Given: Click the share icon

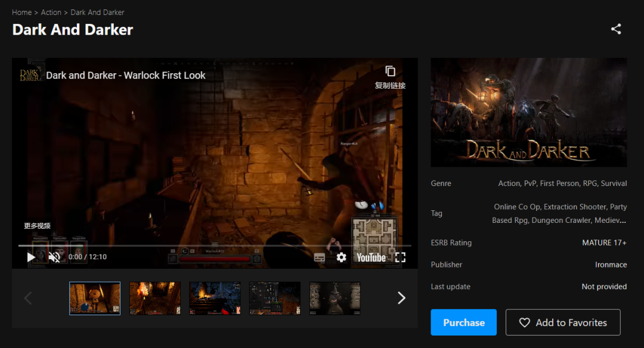Looking at the screenshot, I should click(x=615, y=29).
